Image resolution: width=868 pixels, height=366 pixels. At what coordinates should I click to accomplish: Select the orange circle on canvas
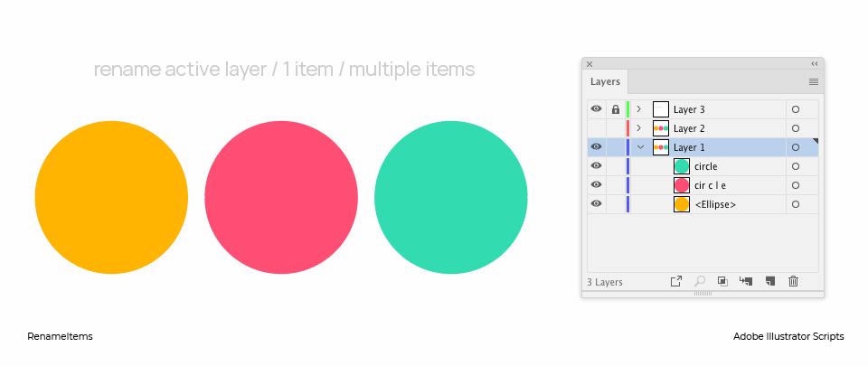[x=111, y=197]
